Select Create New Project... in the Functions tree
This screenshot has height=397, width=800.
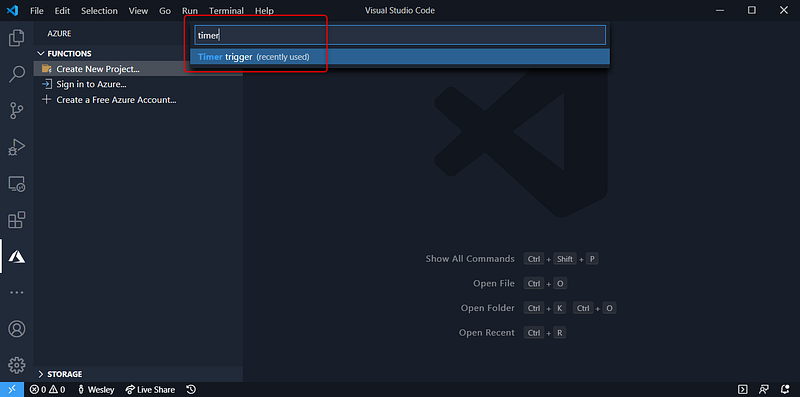[138, 69]
